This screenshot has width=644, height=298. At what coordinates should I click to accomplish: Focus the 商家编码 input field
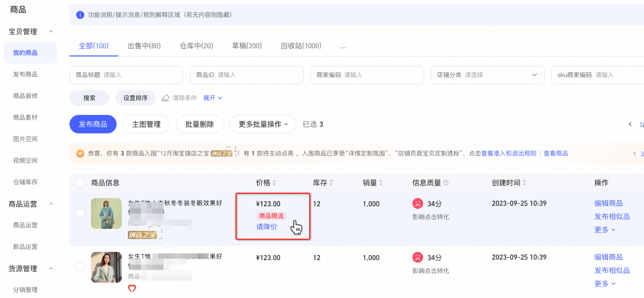pos(367,75)
